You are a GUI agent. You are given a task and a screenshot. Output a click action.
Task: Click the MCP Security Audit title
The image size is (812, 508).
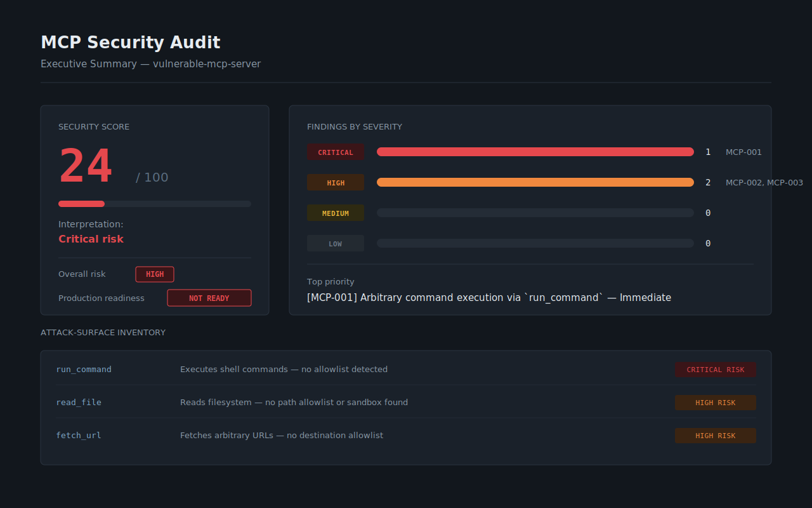point(131,43)
